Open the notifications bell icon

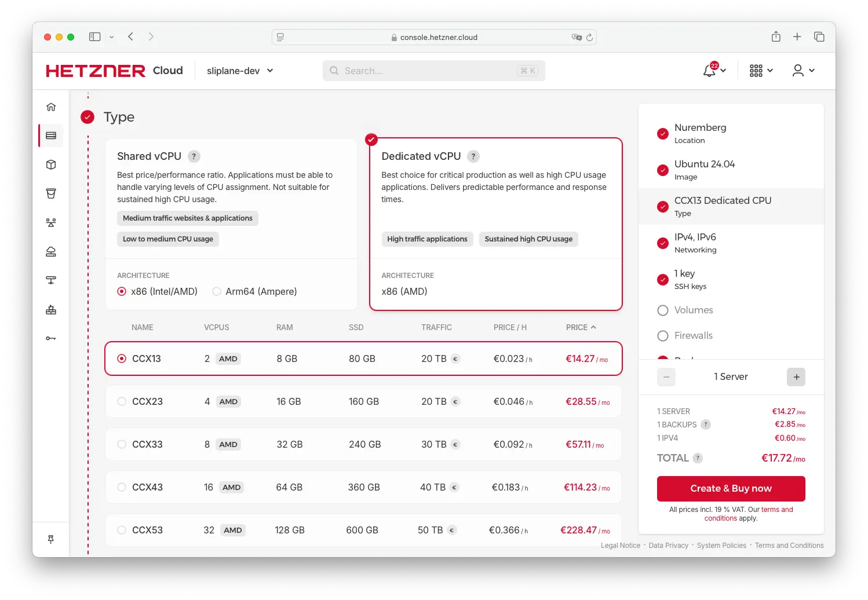tap(709, 71)
